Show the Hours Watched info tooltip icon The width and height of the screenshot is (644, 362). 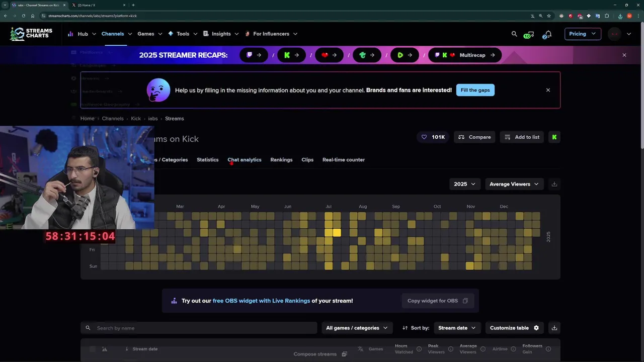point(419,349)
